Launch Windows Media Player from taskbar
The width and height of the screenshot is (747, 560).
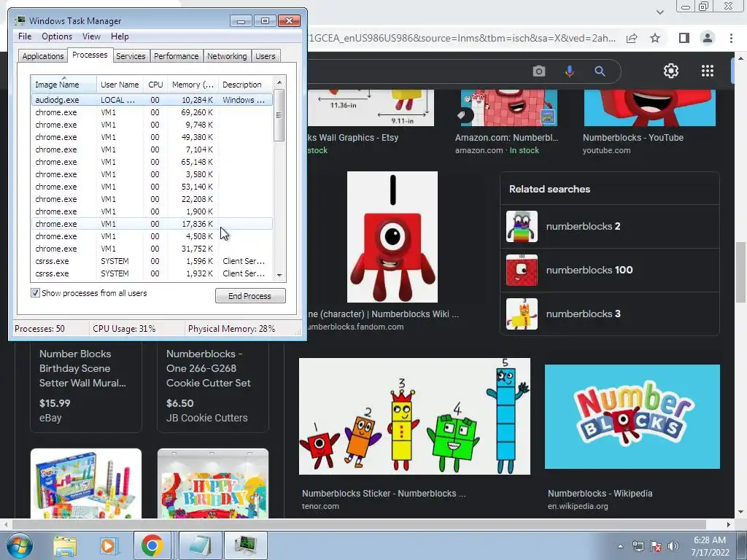[109, 545]
